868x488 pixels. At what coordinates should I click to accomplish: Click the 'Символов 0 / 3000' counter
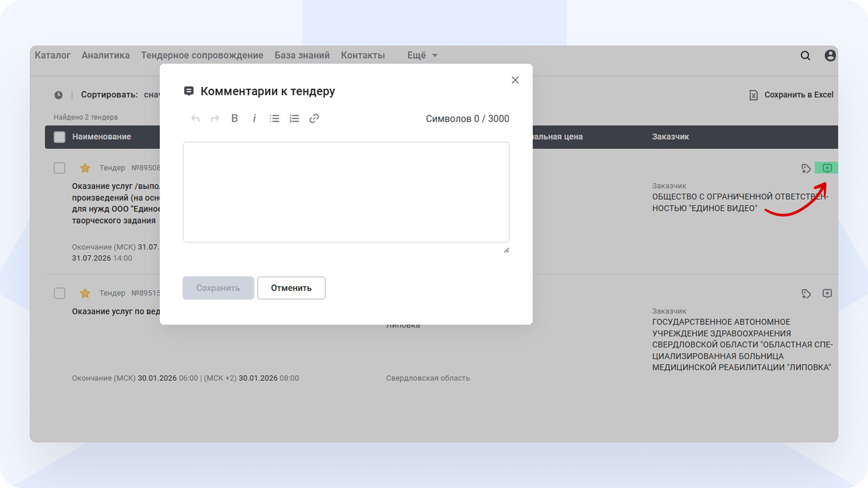(x=467, y=118)
